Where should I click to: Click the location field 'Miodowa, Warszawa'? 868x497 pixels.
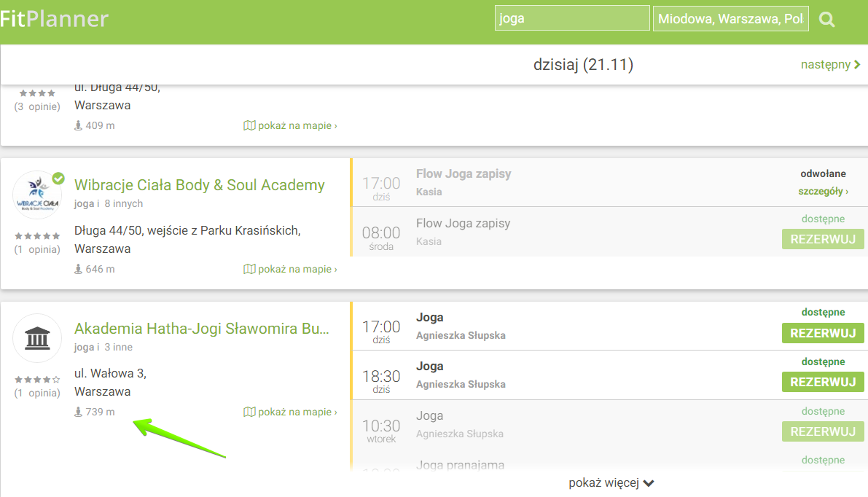[730, 19]
